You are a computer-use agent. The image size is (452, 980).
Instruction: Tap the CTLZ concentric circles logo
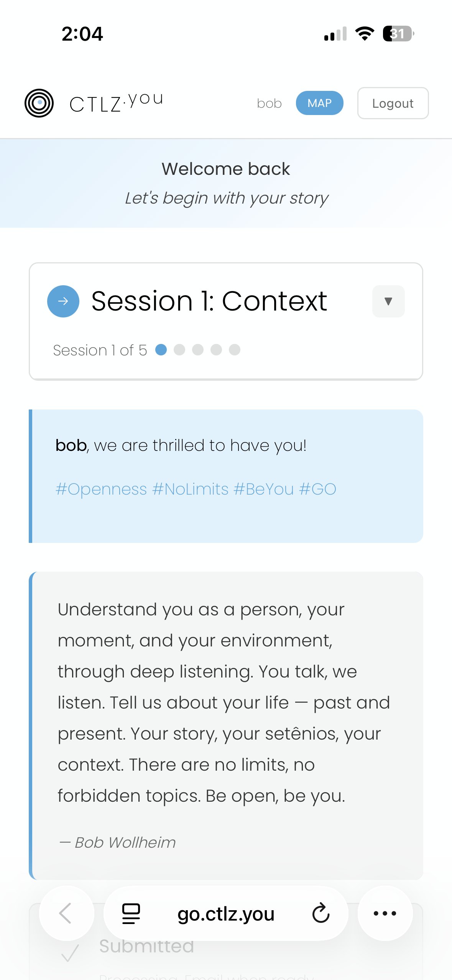(x=39, y=103)
